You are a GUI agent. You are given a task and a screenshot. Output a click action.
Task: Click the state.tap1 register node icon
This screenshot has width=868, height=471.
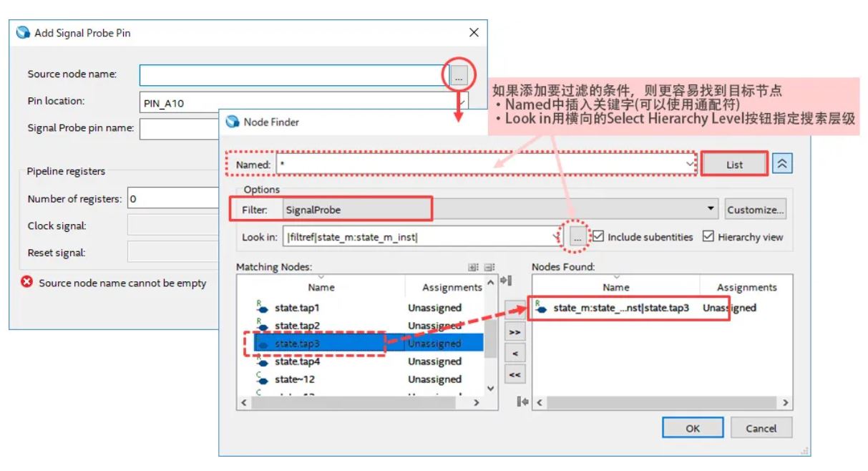(x=263, y=308)
